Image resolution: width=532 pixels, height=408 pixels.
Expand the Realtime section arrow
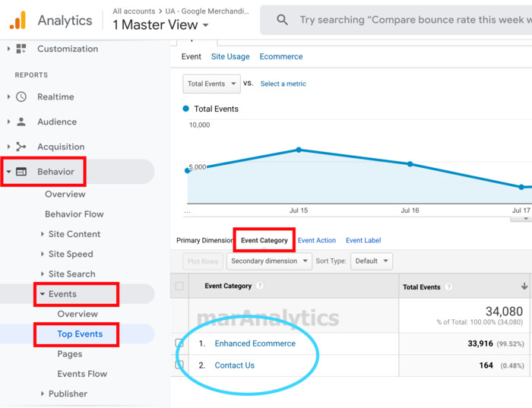coord(8,96)
